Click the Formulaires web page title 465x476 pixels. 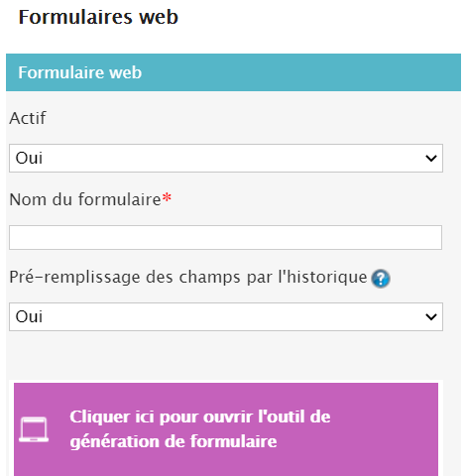click(x=98, y=17)
